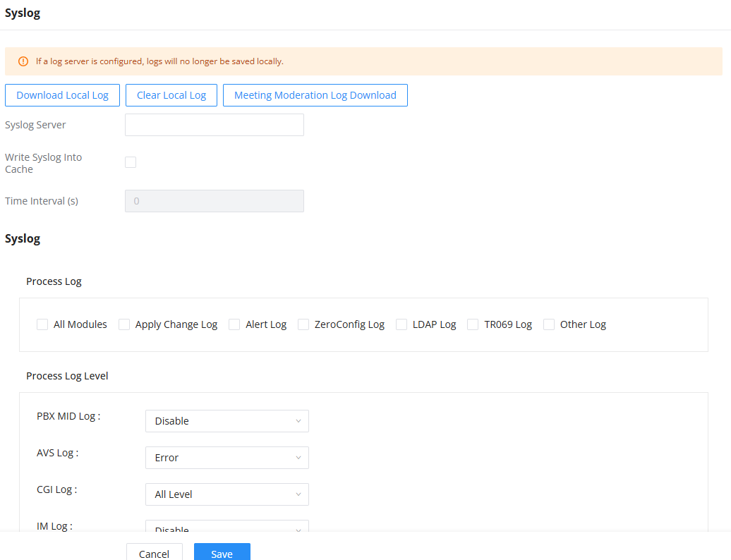Enable the Alert Log checkbox
This screenshot has width=731, height=560.
[x=234, y=324]
